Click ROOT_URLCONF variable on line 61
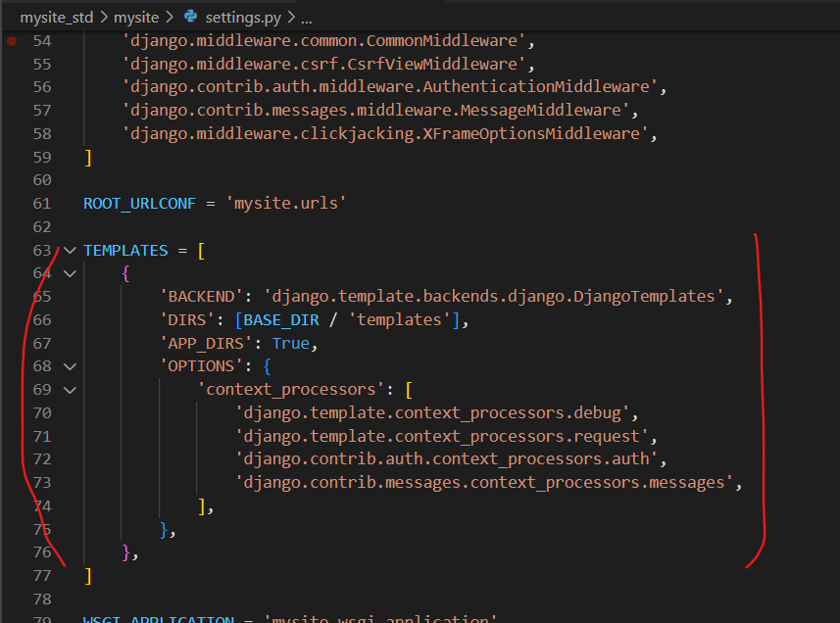 pyautogui.click(x=140, y=204)
